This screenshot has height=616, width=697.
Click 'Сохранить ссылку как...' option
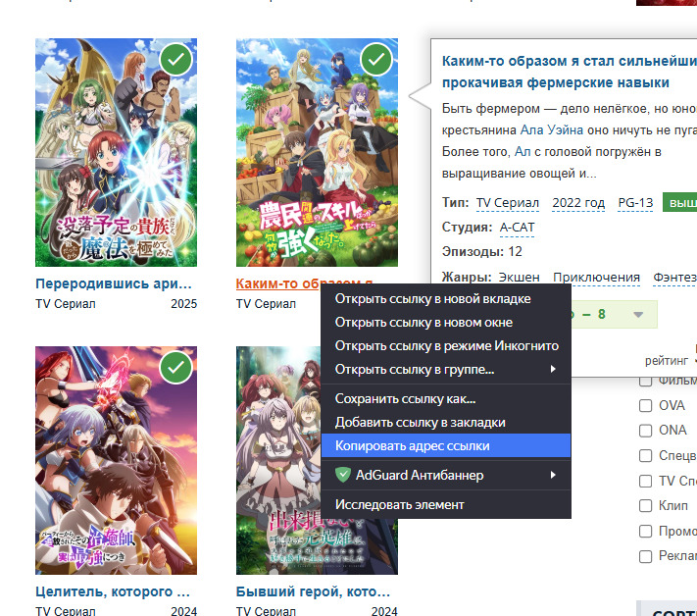click(405, 398)
